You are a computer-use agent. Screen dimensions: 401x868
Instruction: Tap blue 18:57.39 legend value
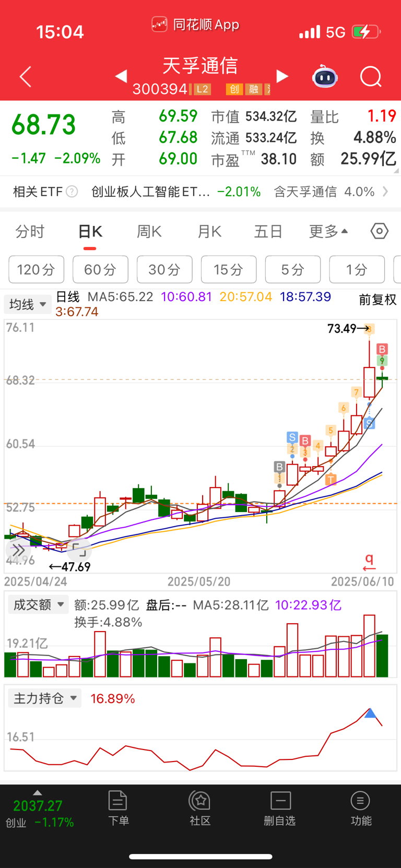click(305, 297)
